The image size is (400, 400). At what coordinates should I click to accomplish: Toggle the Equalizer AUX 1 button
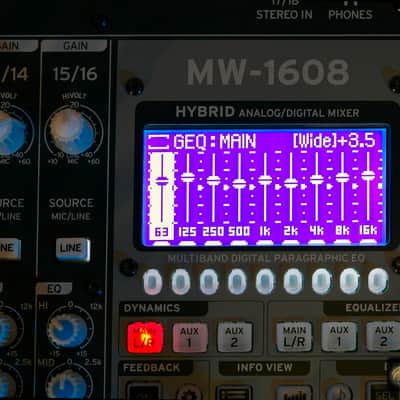point(339,337)
